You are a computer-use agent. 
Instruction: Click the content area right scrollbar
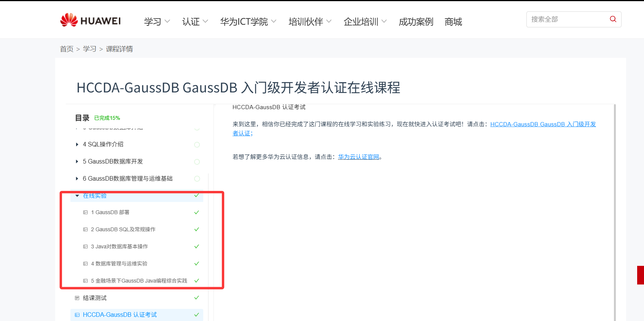615,212
